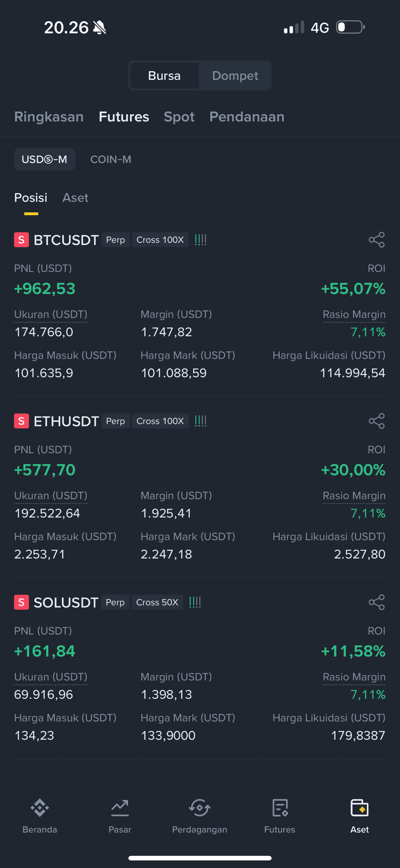
Task: Open Beranda home icon
Action: tap(40, 807)
